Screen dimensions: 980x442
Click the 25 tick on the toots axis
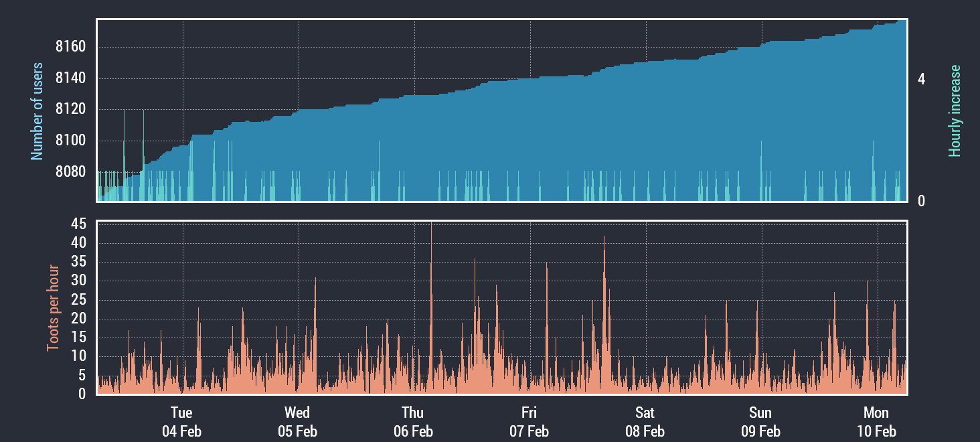[78, 300]
